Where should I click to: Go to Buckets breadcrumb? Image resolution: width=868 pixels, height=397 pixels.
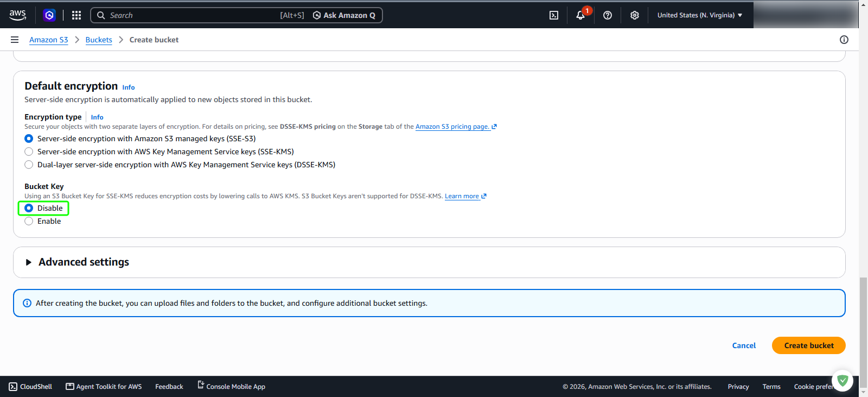[99, 40]
